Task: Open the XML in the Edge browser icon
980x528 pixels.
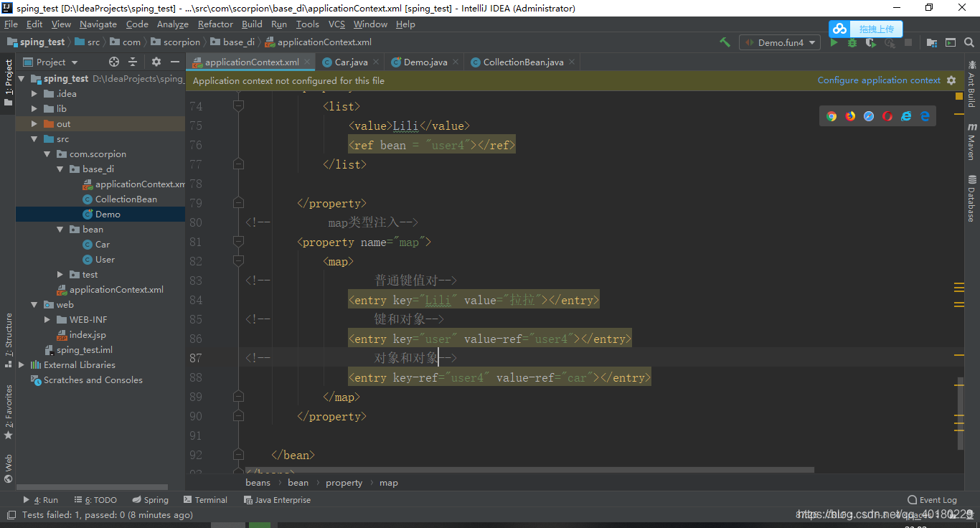Action: [x=925, y=116]
